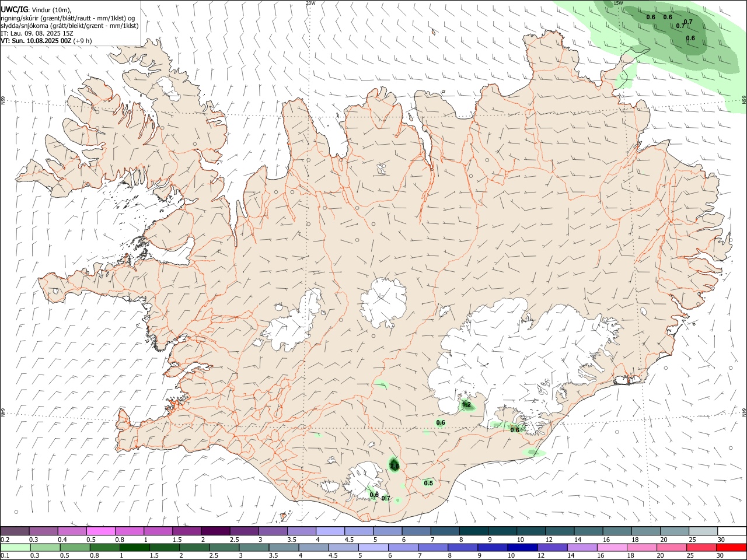Click the 'IT: Lau. 09. 08. 2025 15Z' line
747x560 pixels.
click(x=37, y=33)
